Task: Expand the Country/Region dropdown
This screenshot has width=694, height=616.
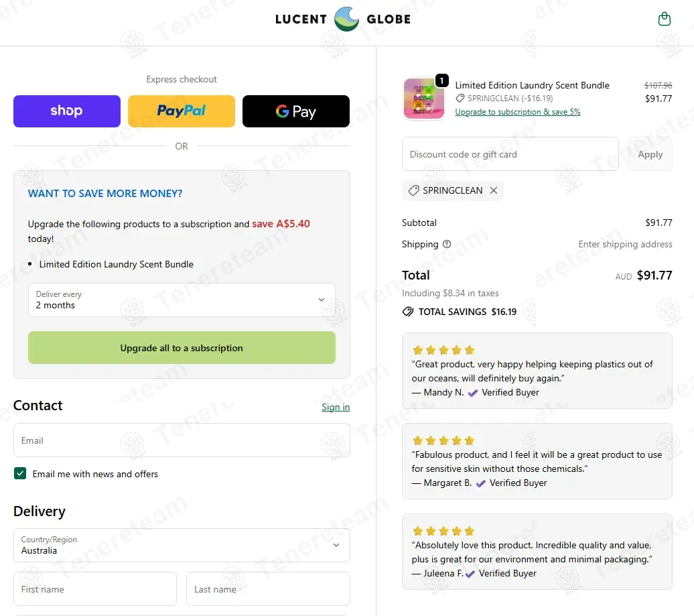Action: [182, 545]
